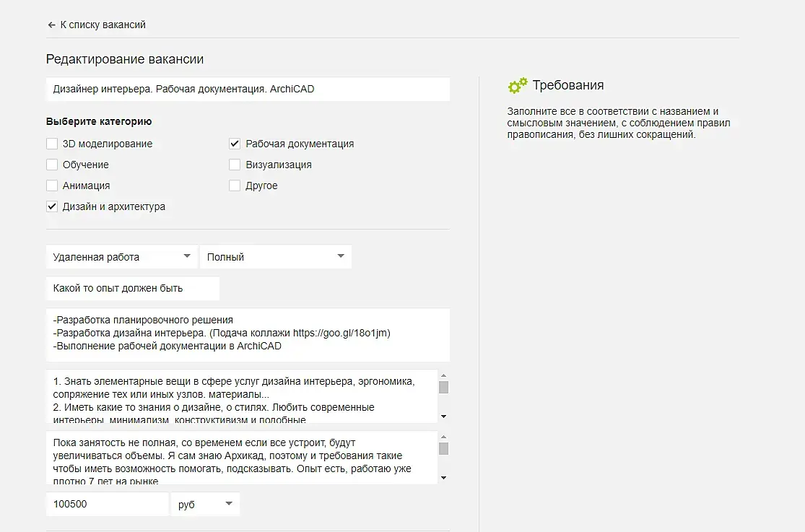Open the руб currency dropdown
This screenshot has width=805, height=532.
click(x=205, y=505)
